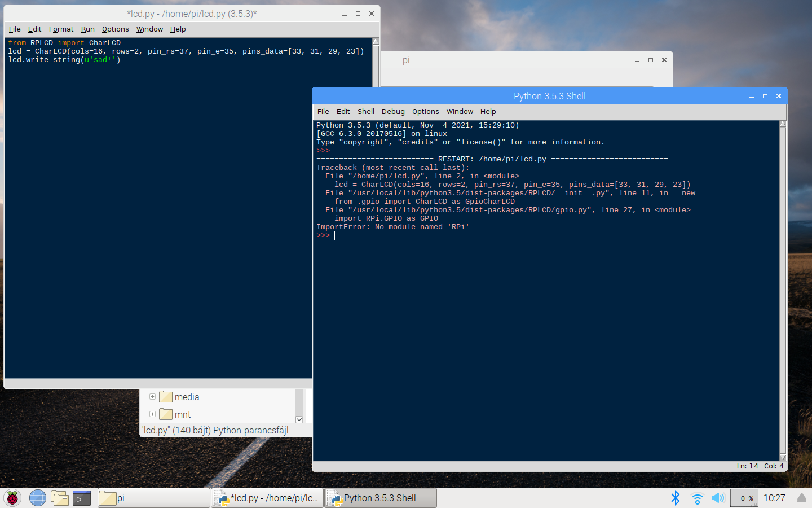Maximize the Python 3.5.3 Shell window
Screen dimensions: 812x508
click(x=765, y=96)
